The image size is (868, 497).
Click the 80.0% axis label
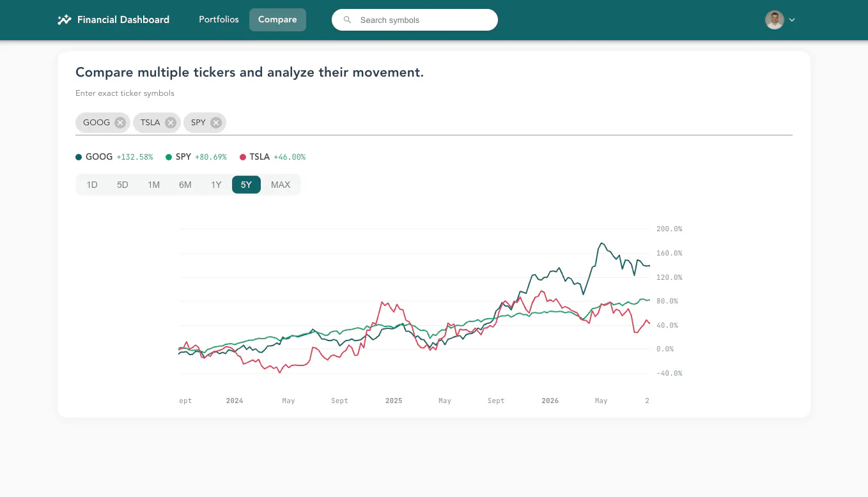667,301
